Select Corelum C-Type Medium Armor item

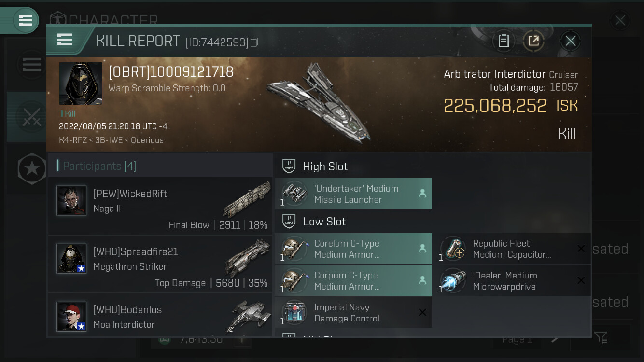coord(353,249)
